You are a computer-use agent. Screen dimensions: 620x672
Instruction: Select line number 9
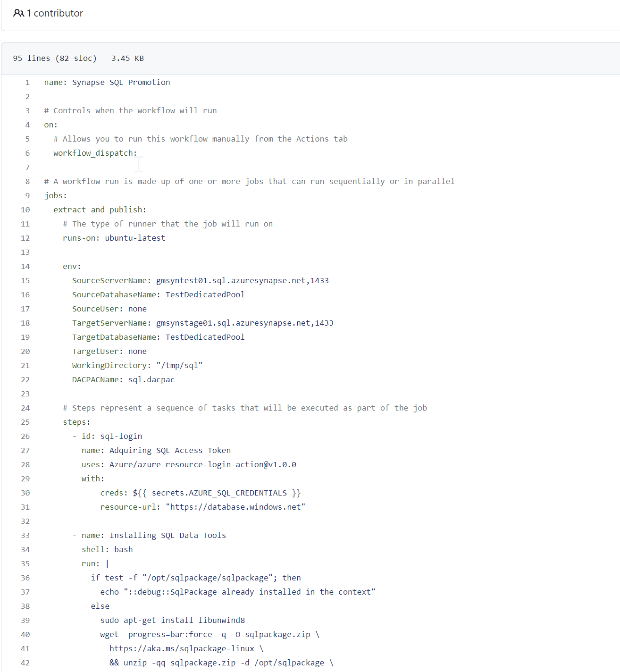pos(27,196)
